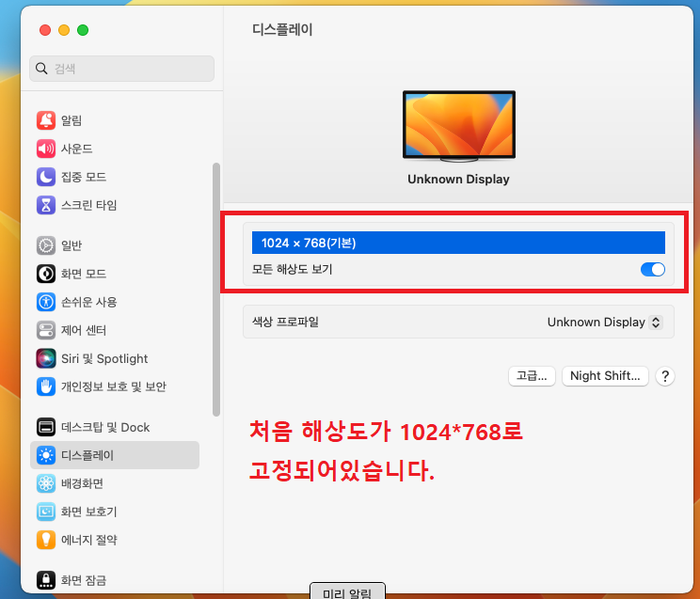Open the 화면 잠금 lock icon
Viewport: 700px width, 599px height.
point(46,580)
